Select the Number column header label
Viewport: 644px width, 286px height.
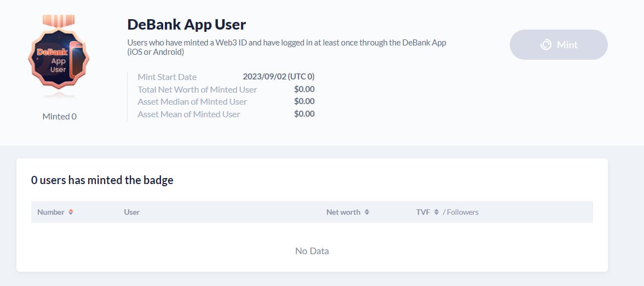51,212
